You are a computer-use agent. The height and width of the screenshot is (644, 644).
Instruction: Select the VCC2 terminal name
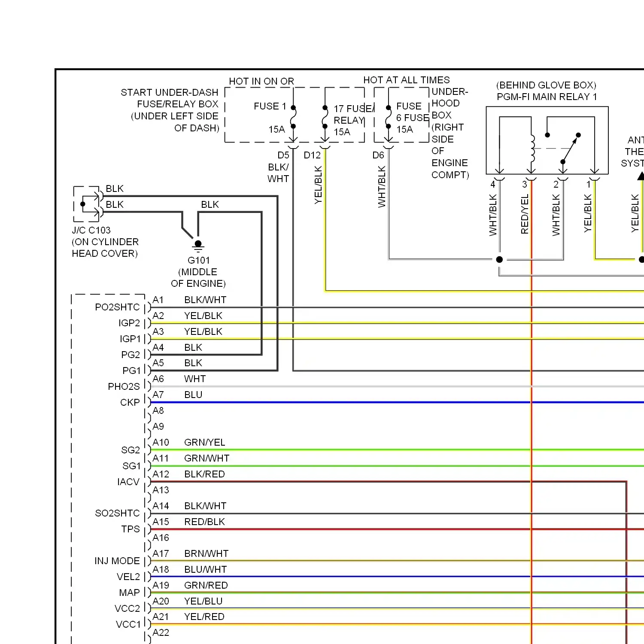128,608
